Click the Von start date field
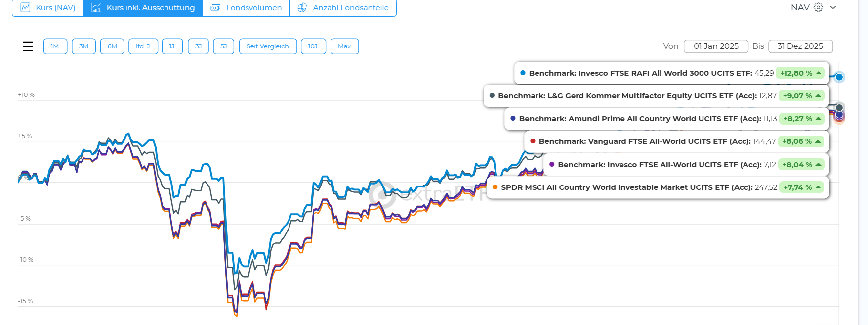Viewport: 868px width, 325px height. pyautogui.click(x=716, y=46)
